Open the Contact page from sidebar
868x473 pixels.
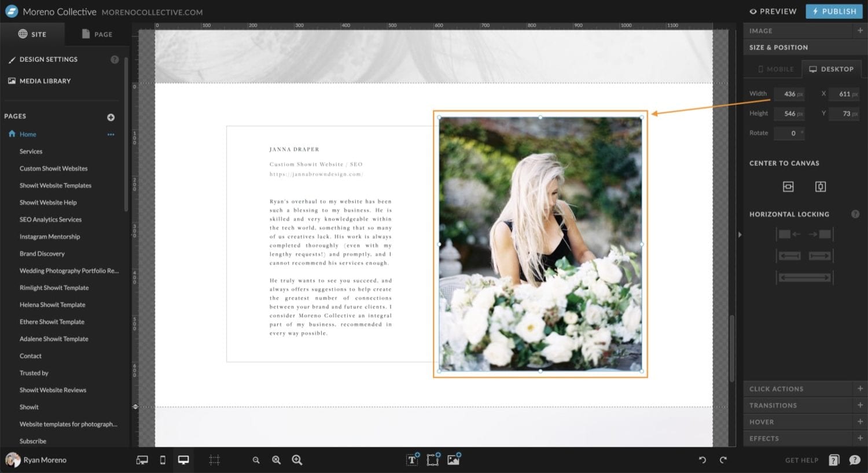(x=31, y=355)
